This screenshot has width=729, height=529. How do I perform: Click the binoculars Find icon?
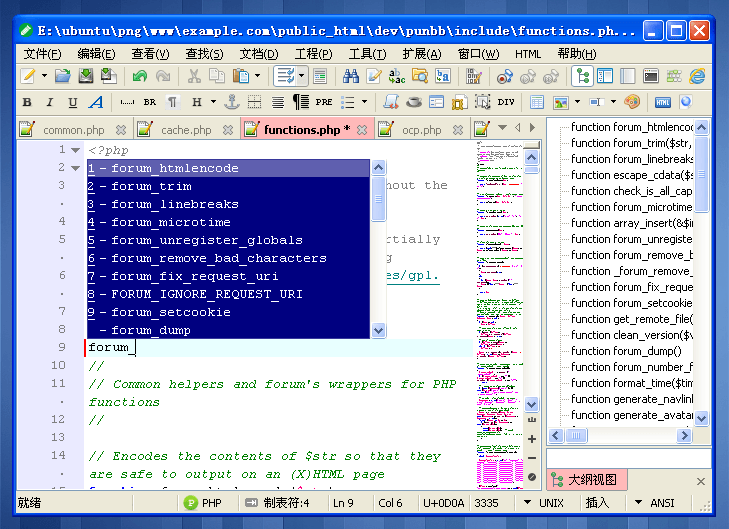click(351, 76)
